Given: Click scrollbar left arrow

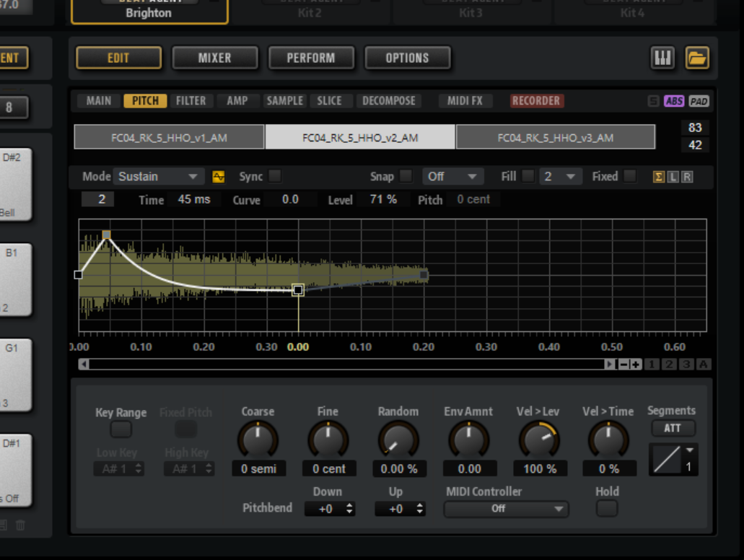Looking at the screenshot, I should point(84,364).
